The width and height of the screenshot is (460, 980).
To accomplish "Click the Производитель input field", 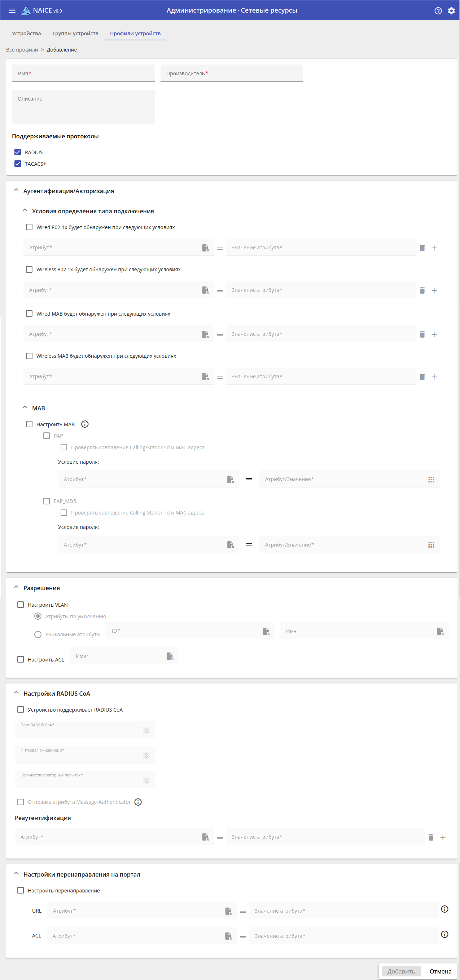I will [232, 73].
